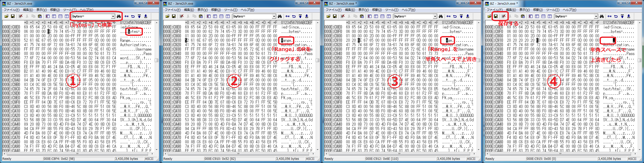Click the blue '+=' toolbar icon in the fourth window
This screenshot has height=163, width=644.
click(x=609, y=16)
